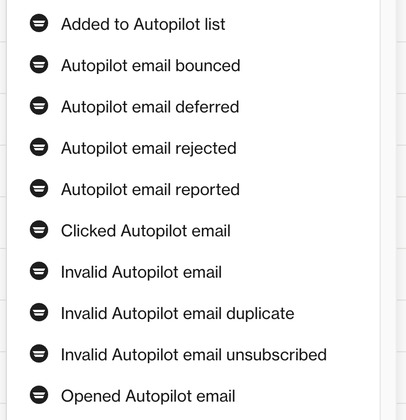Pick Invalid Autopilot email unsubscribed
Image resolution: width=406 pixels, height=420 pixels.
[x=194, y=355]
